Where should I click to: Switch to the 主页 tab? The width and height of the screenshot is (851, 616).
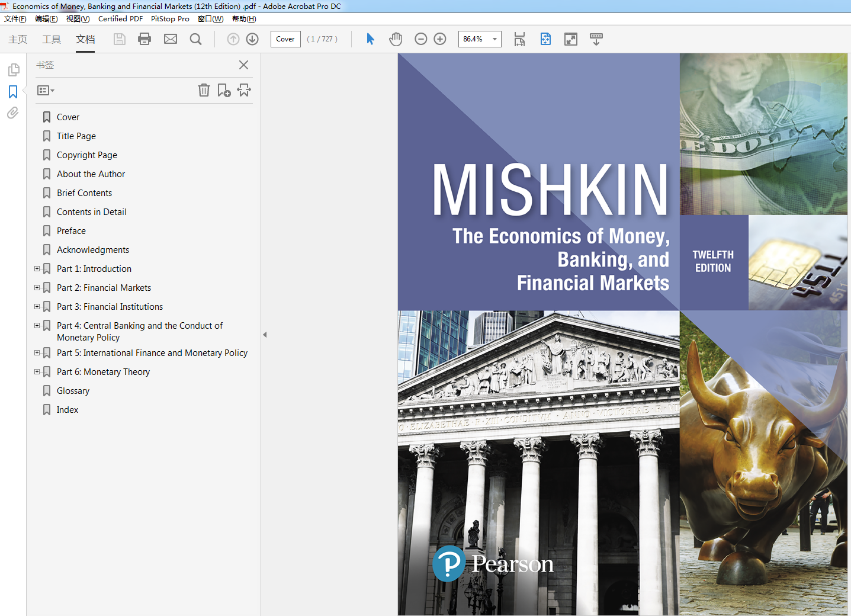coord(18,39)
